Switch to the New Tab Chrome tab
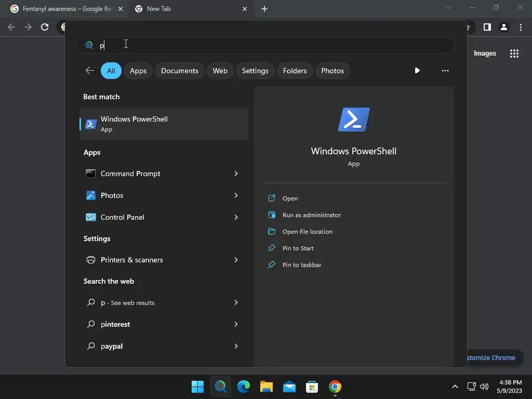 [190, 9]
